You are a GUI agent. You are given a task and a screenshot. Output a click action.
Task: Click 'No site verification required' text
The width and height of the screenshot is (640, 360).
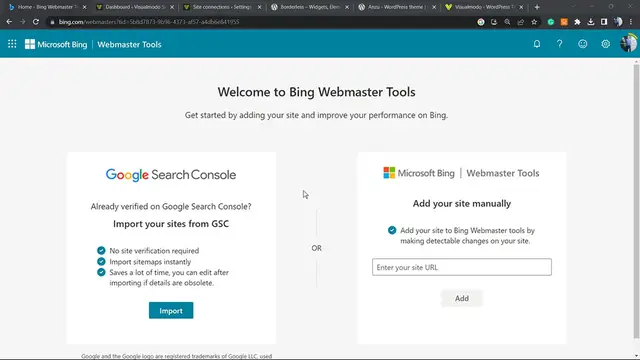tap(154, 251)
